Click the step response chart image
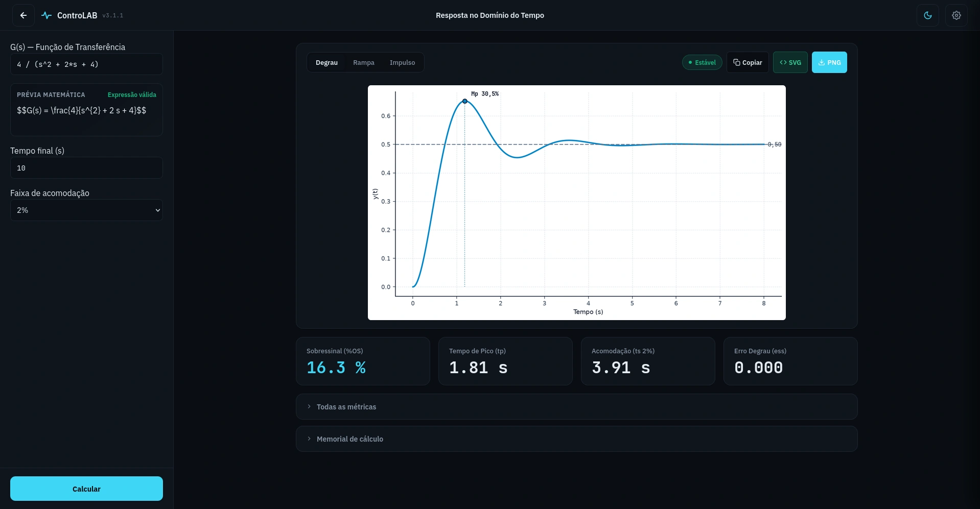The image size is (980, 509). click(x=577, y=203)
